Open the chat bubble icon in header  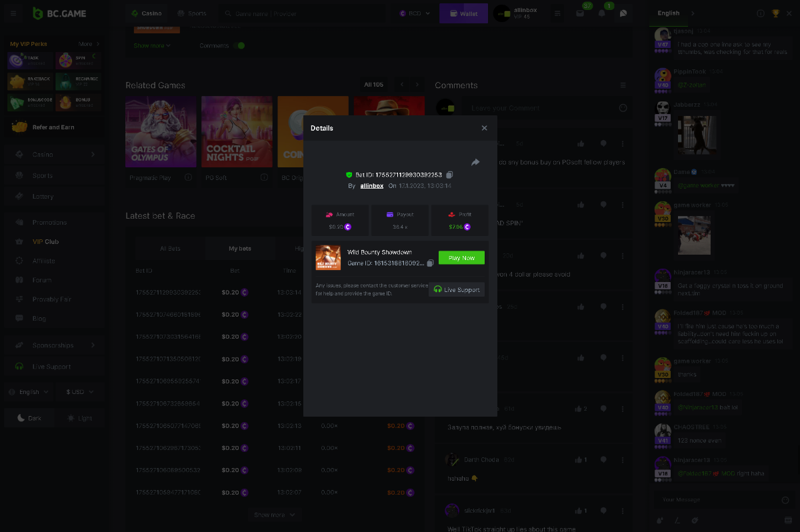pos(623,13)
